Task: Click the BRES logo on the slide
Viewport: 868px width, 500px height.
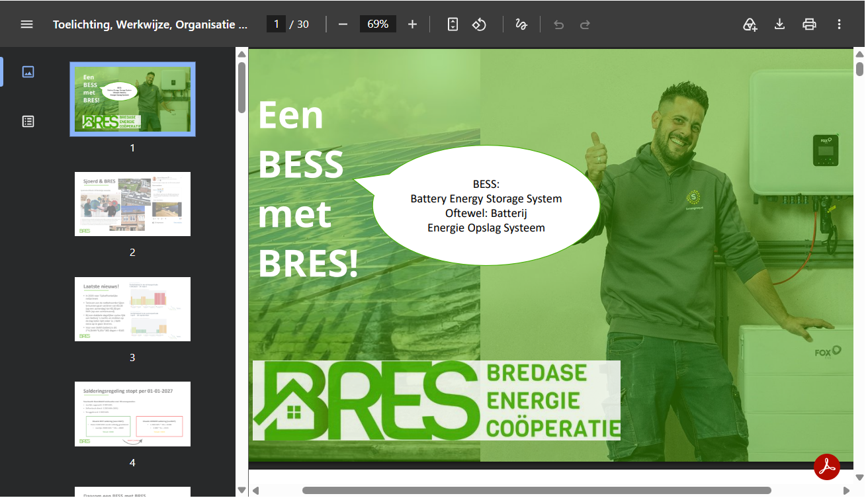Action: 437,401
